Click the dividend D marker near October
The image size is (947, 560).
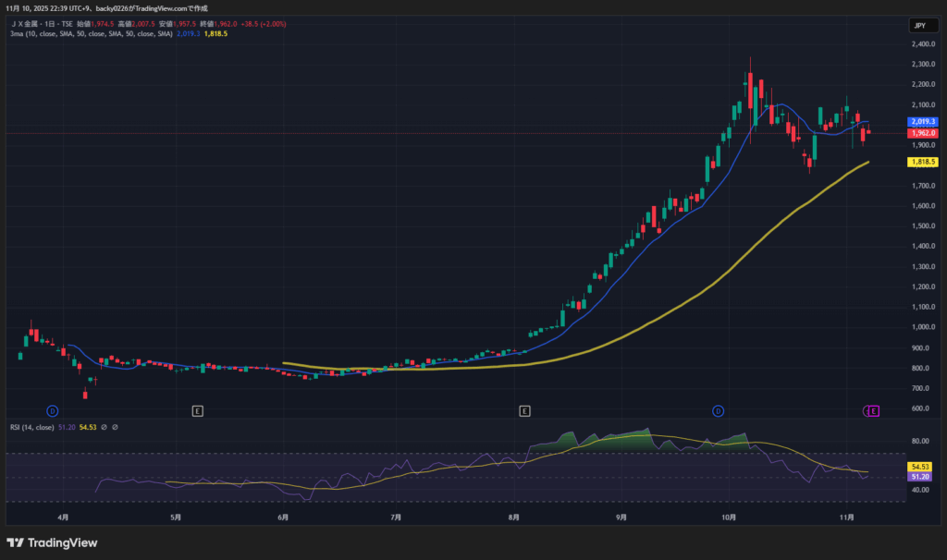718,409
